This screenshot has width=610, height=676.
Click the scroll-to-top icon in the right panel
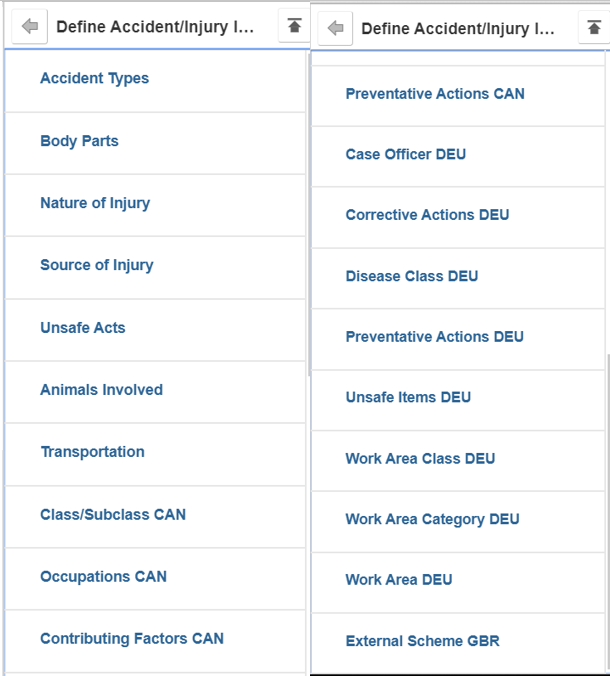(x=594, y=28)
